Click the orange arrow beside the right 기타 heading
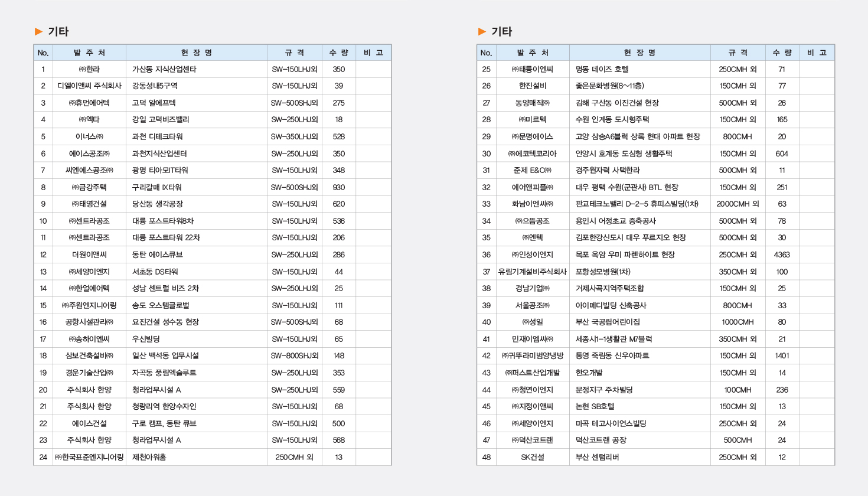868x496 pixels. (482, 31)
